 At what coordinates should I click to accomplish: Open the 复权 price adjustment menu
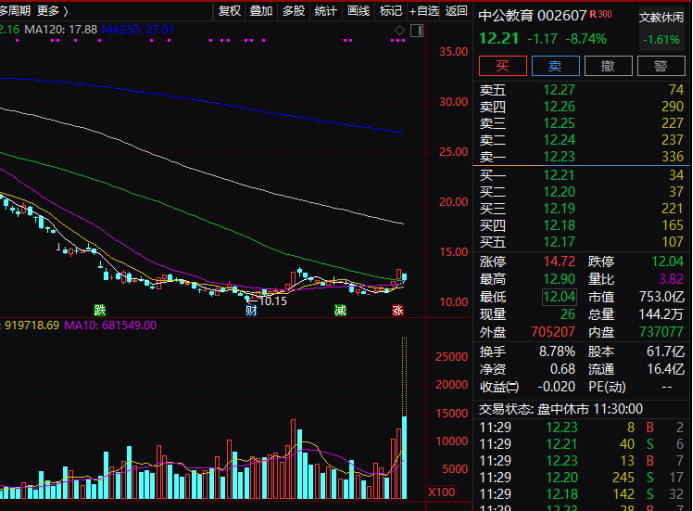point(229,11)
